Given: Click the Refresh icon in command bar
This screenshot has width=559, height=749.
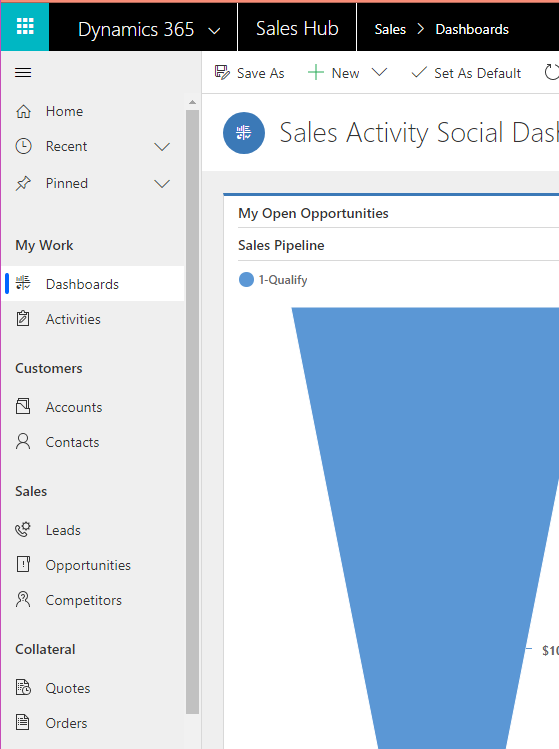Looking at the screenshot, I should (x=552, y=73).
